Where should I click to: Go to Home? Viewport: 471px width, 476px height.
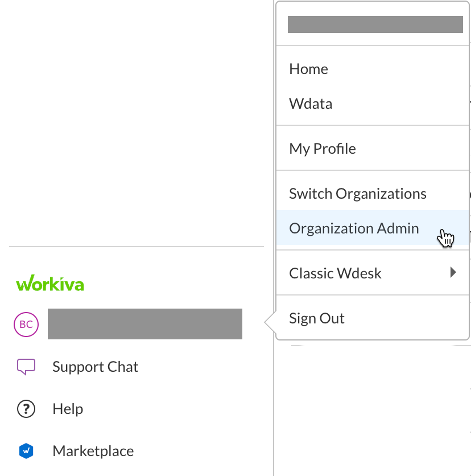[308, 68]
